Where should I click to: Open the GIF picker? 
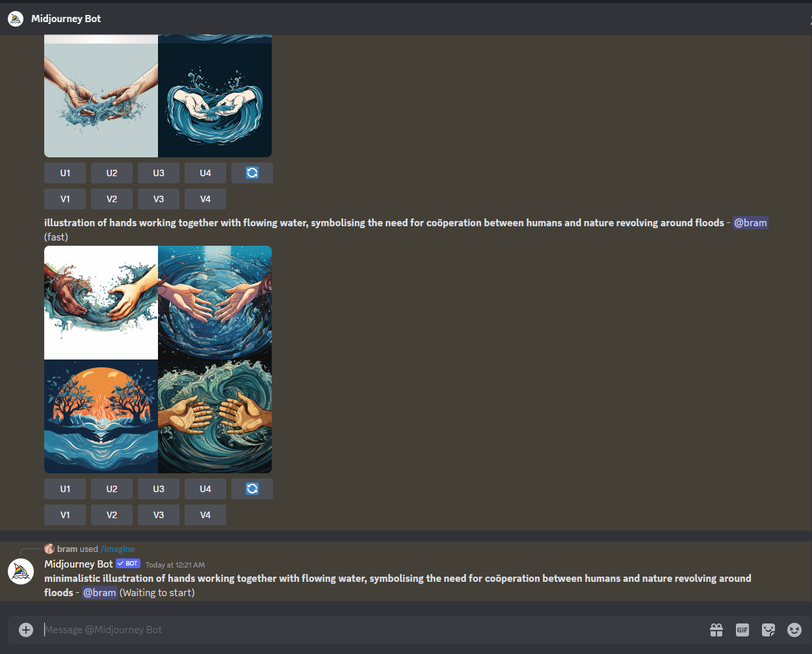click(x=742, y=629)
